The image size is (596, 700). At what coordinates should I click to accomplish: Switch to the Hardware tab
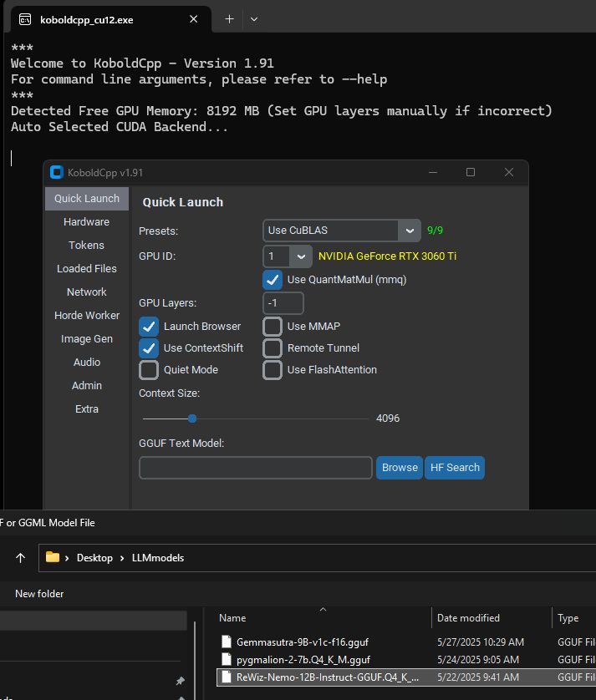click(87, 222)
